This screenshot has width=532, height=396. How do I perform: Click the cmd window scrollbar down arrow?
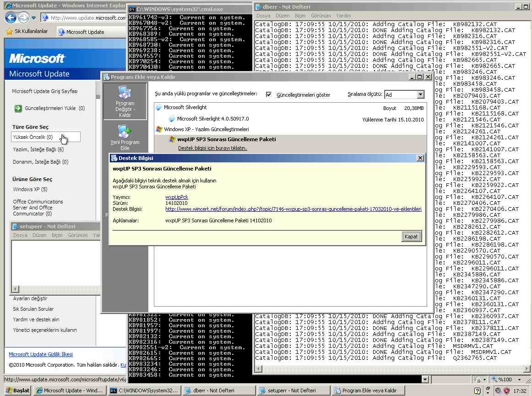tap(425, 379)
